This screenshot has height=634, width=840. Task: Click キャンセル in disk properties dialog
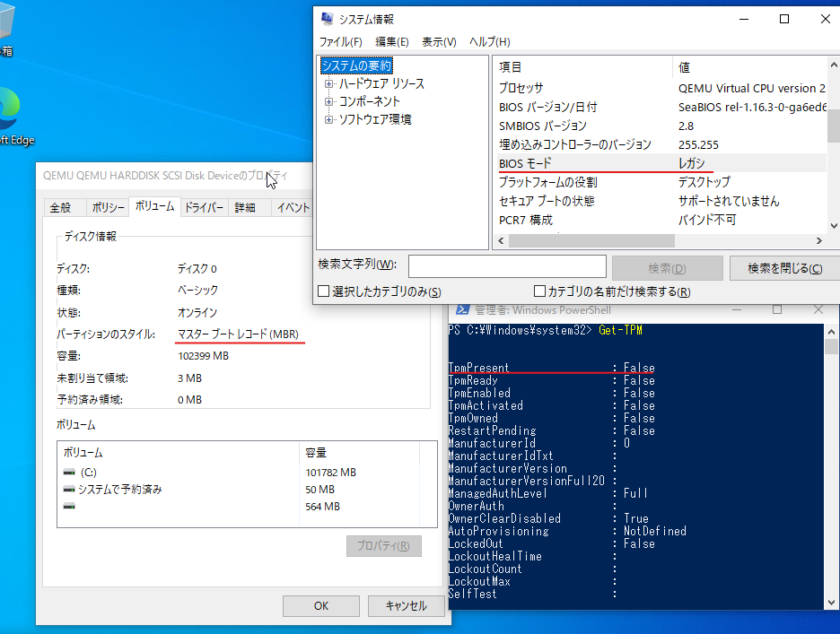406,605
